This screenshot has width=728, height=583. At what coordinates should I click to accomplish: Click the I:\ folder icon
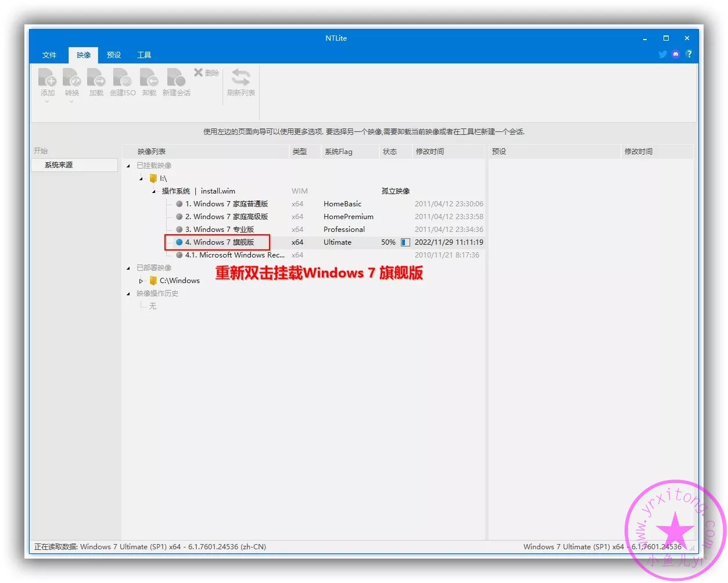[153, 178]
